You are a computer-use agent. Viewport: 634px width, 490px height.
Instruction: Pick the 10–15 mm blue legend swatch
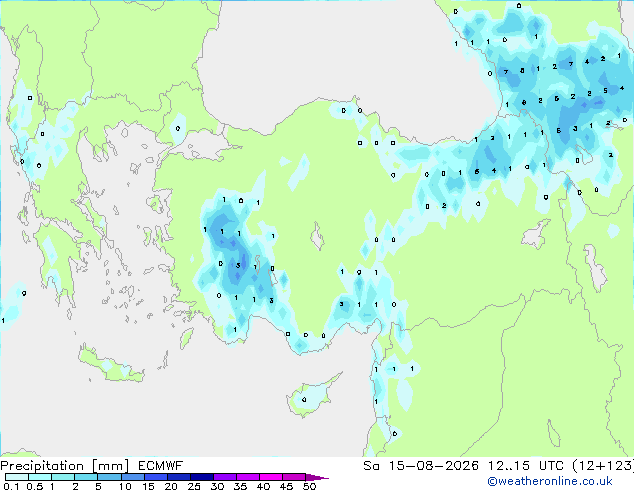click(133, 477)
